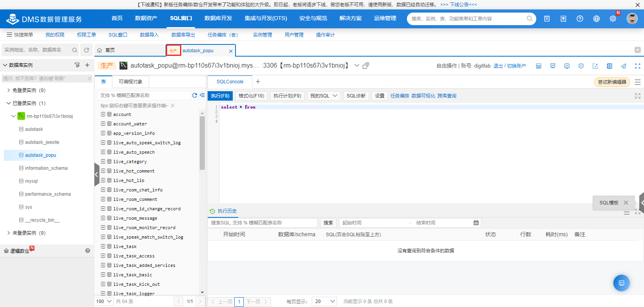This screenshot has width=644, height=307.
Task: Open the 数据资产 top menu
Action: (146, 18)
